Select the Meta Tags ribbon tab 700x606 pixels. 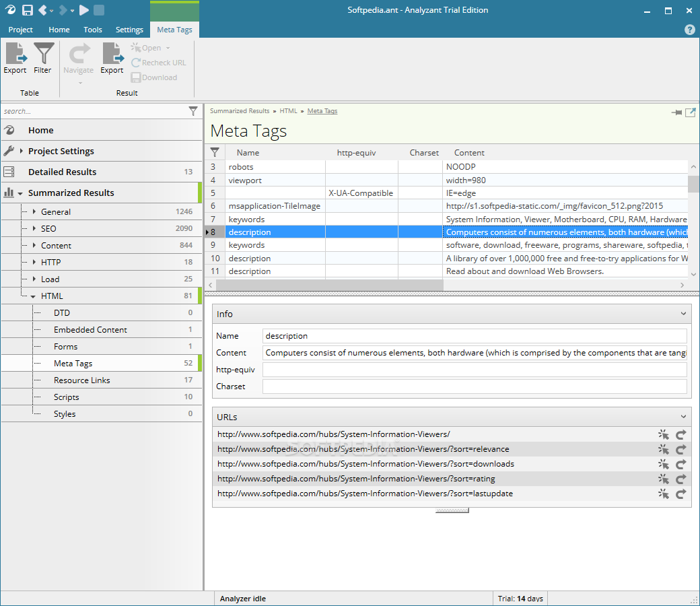[174, 30]
